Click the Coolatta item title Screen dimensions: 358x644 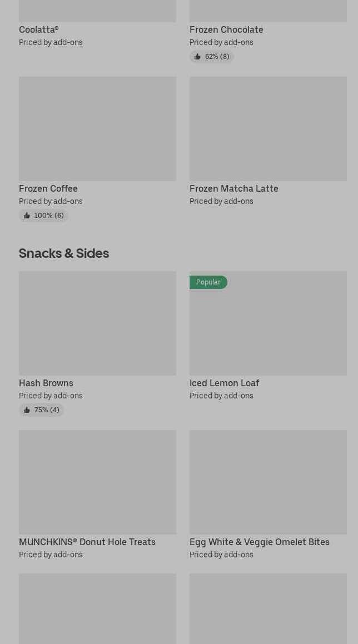point(38,30)
